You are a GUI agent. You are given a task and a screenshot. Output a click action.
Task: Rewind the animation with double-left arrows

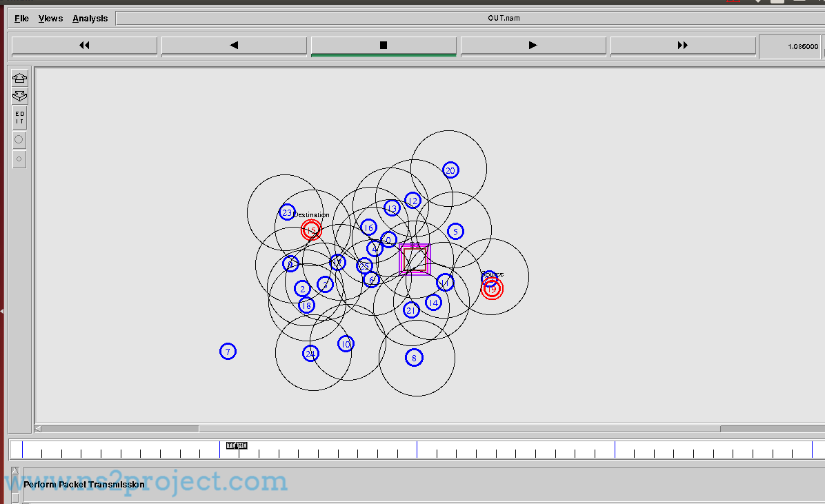pyautogui.click(x=84, y=46)
